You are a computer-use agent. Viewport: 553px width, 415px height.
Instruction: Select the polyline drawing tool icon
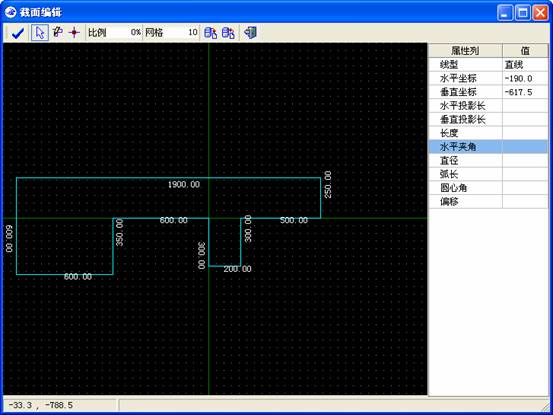[x=57, y=32]
